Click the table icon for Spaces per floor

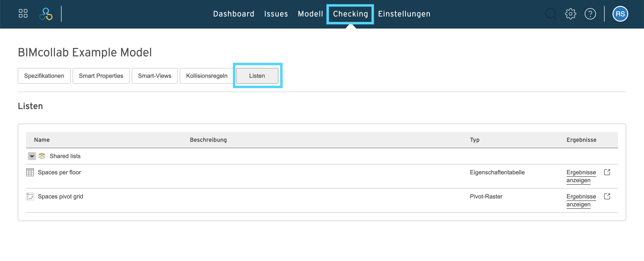[x=30, y=172]
